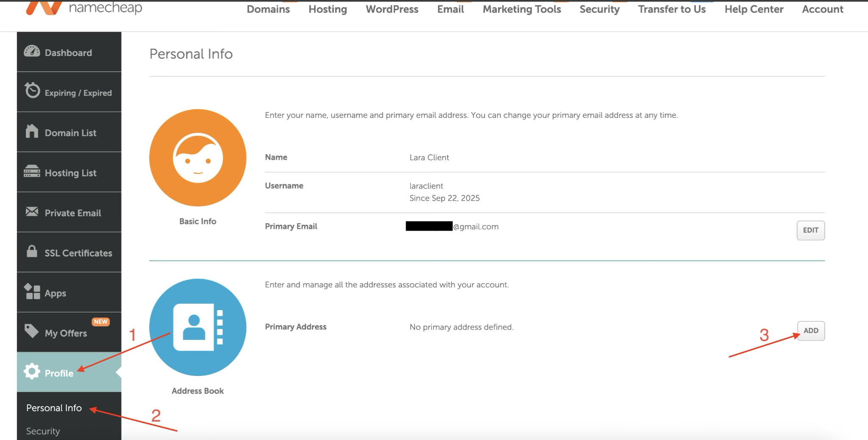Click the Dashboard speedometer icon
Viewport: 868px width, 440px height.
(x=32, y=52)
